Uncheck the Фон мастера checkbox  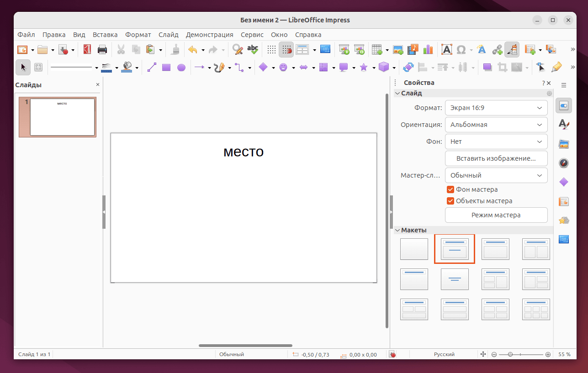[x=450, y=189]
